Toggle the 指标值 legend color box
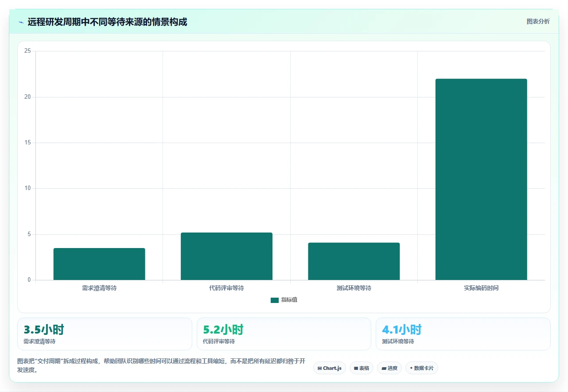This screenshot has height=392, width=568. tap(275, 300)
